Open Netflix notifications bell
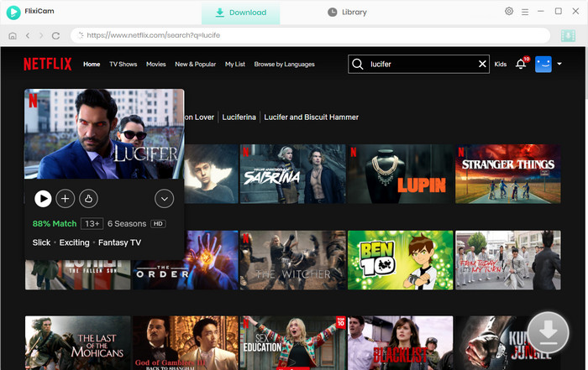Screen dimensions: 588x370 click(521, 64)
